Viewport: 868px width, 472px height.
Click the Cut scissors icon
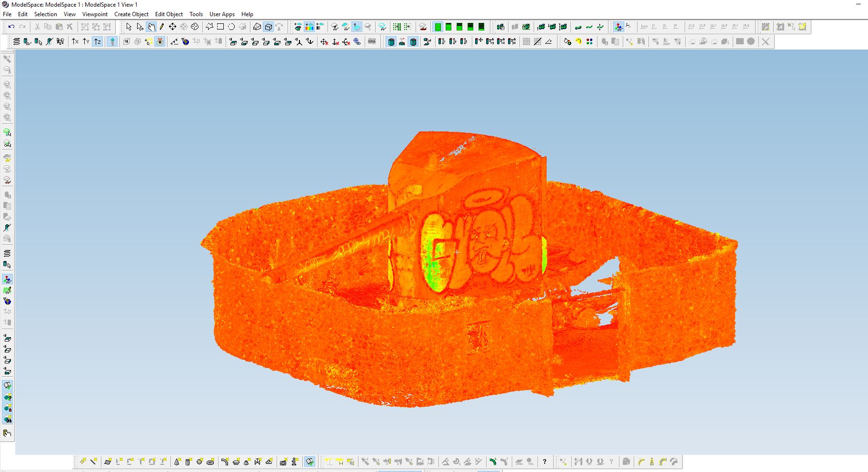click(x=37, y=27)
